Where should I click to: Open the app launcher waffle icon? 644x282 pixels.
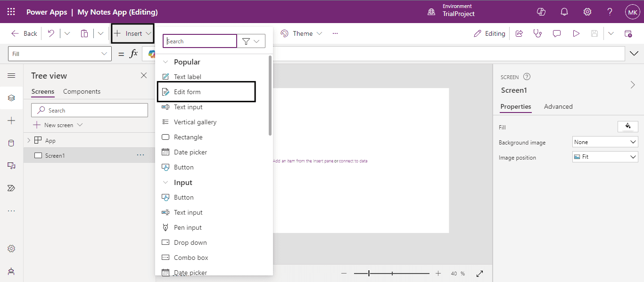point(11,12)
